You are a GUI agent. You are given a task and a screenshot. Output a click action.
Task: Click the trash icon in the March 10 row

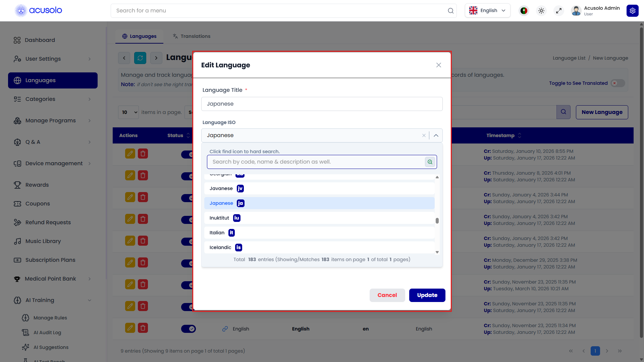pyautogui.click(x=143, y=284)
